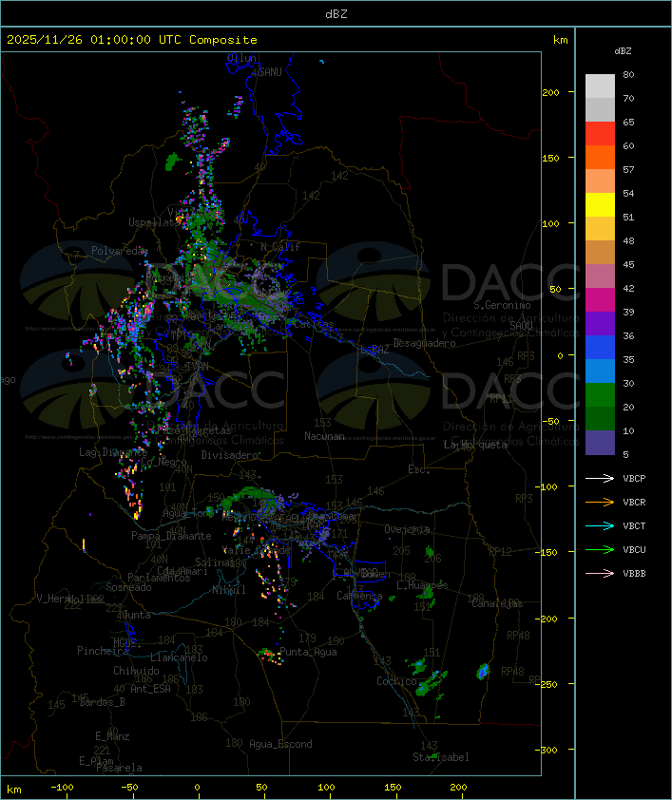
Task: Select the purple 36-39 dBZ legend swatch
Action: 600,324
